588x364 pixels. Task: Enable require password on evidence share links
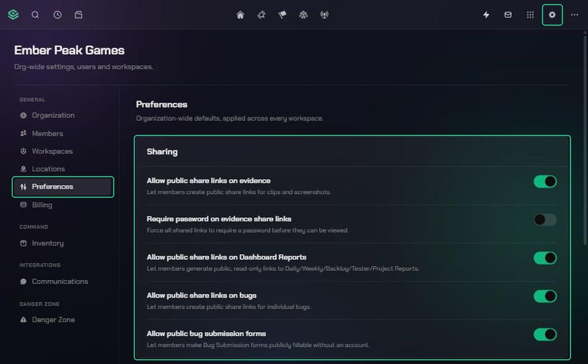[x=545, y=220]
